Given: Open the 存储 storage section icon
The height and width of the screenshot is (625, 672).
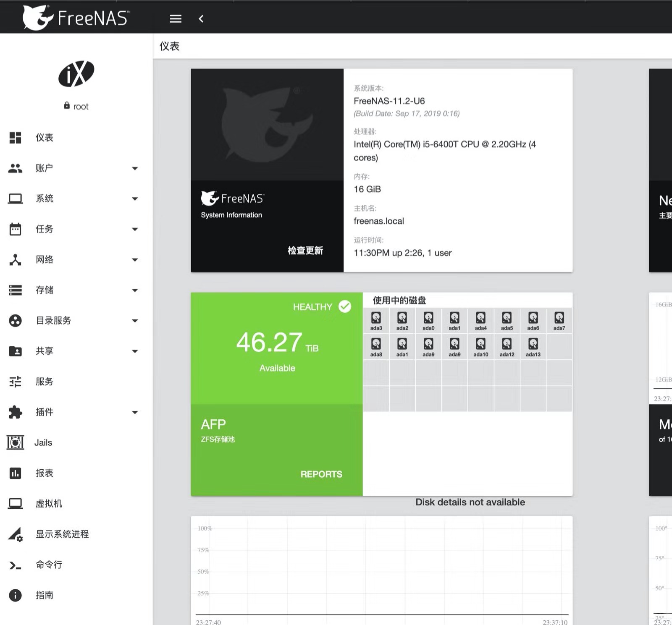Looking at the screenshot, I should click(x=16, y=290).
